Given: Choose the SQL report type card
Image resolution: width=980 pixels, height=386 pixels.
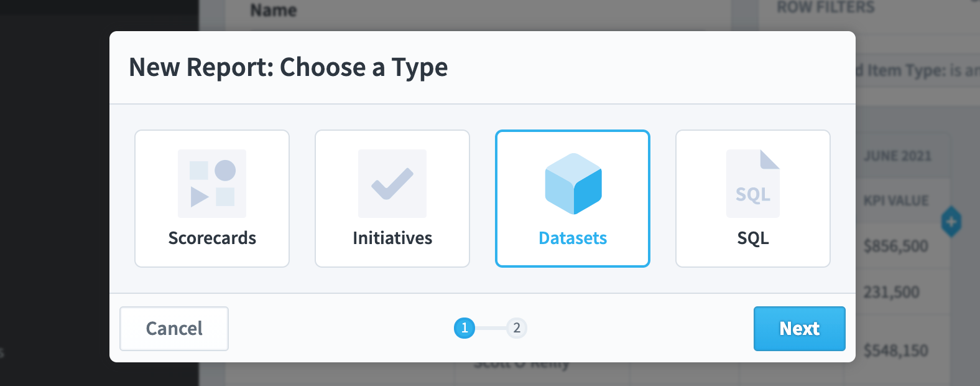Looking at the screenshot, I should click(753, 199).
